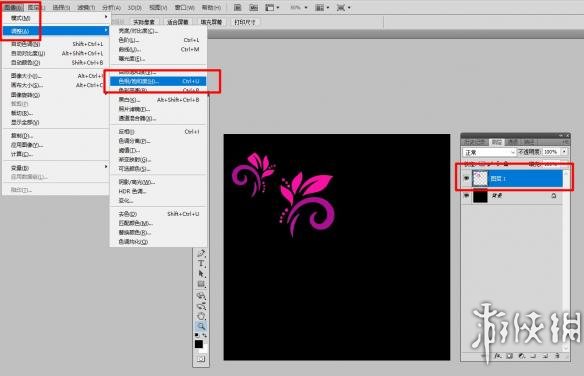Open the Layers panel options menu
The width and height of the screenshot is (584, 376).
(x=566, y=142)
